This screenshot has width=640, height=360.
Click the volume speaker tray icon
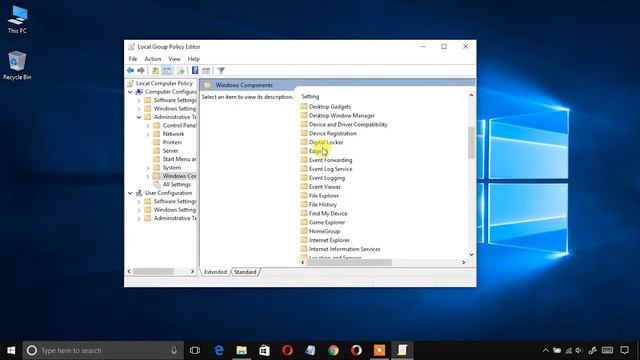(579, 350)
